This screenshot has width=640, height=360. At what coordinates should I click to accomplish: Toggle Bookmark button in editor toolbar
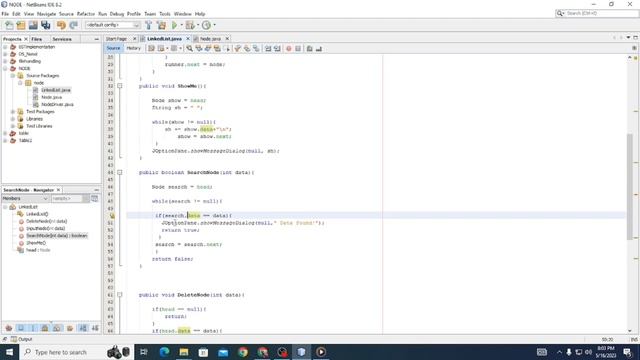256,49
